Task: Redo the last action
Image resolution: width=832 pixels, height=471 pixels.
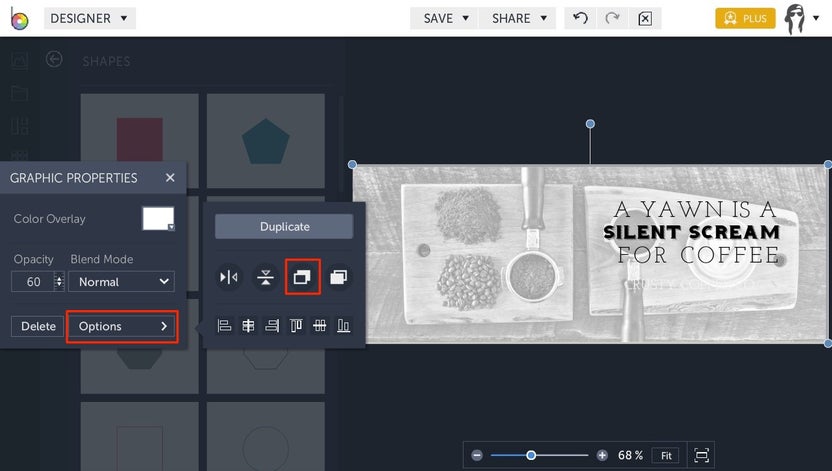Action: [x=612, y=19]
